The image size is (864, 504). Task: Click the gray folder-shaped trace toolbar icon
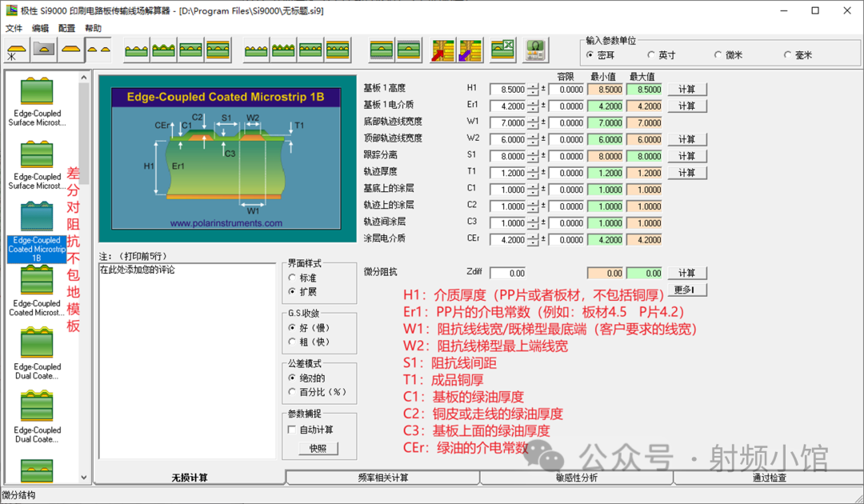click(43, 50)
